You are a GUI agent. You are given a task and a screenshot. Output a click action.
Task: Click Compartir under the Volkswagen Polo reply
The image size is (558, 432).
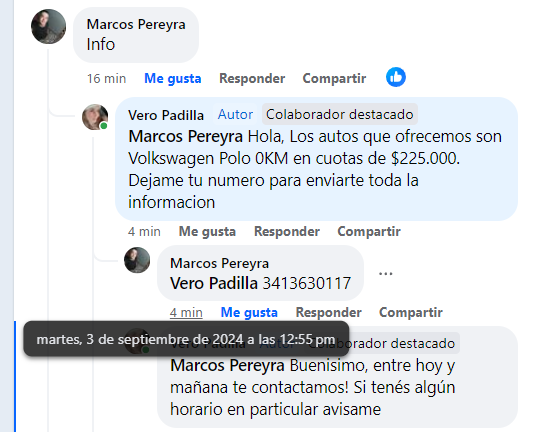pos(369,231)
